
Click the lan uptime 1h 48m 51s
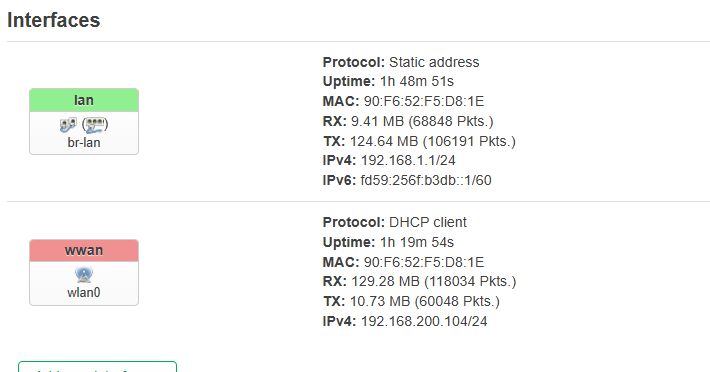[417, 81]
